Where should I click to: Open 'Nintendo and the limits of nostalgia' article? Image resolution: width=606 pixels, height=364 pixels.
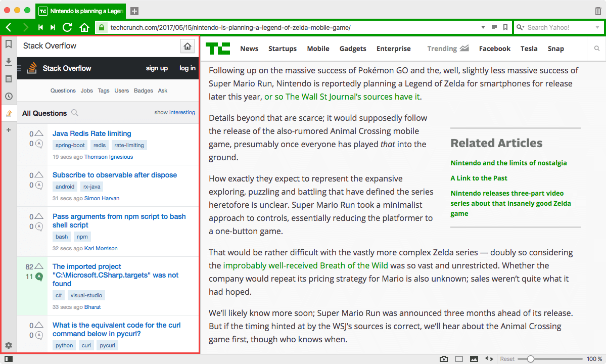(x=508, y=163)
